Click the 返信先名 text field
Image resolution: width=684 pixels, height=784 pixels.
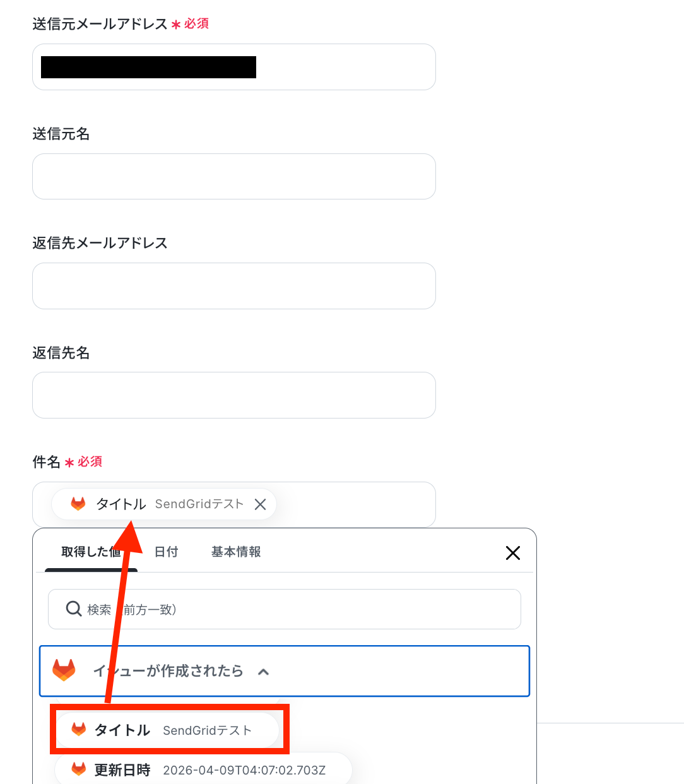234,395
